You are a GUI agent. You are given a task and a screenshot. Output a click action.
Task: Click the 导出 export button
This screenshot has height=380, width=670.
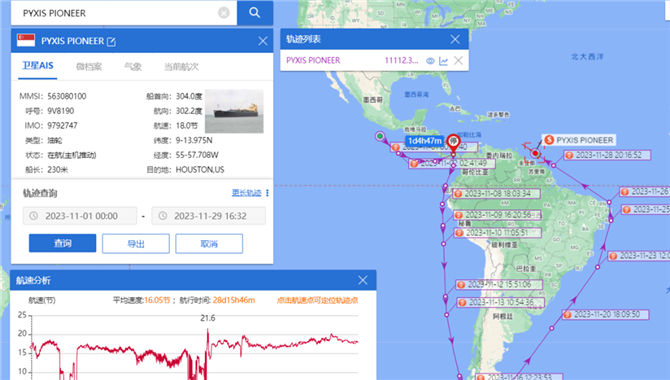(136, 243)
